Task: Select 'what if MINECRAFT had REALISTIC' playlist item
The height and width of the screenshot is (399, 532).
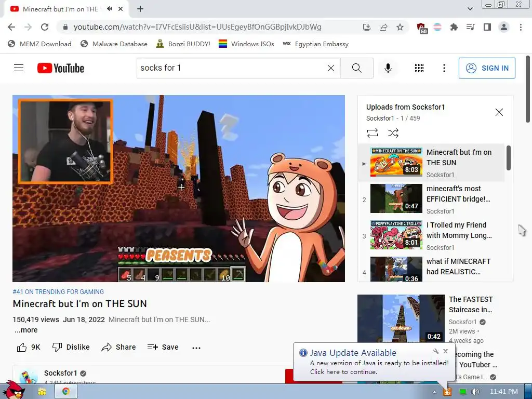Action: click(431, 269)
